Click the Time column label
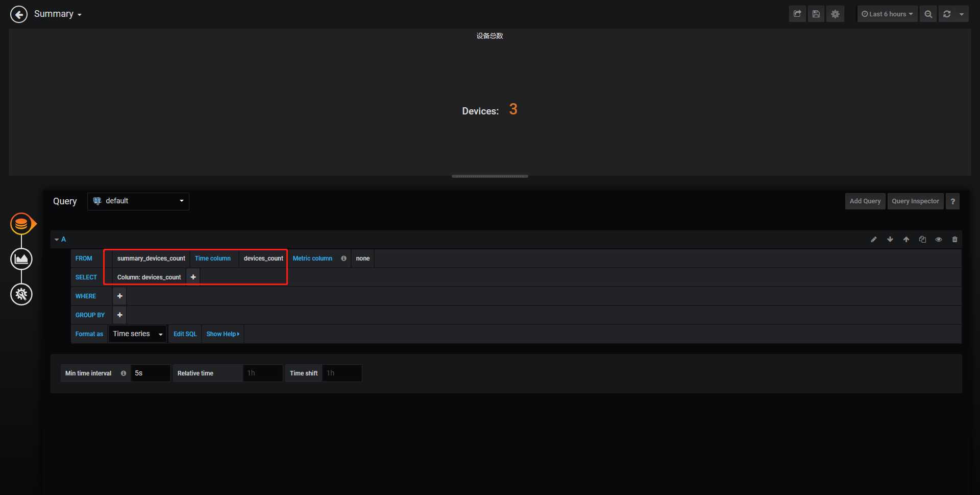The width and height of the screenshot is (980, 495). click(x=213, y=258)
